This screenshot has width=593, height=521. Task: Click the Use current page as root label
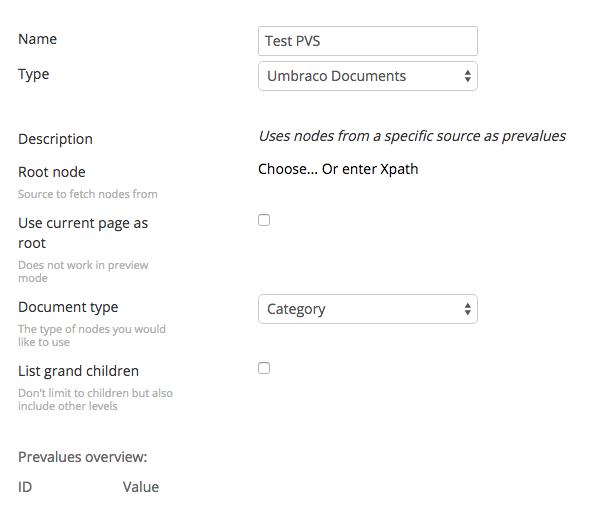coord(83,233)
